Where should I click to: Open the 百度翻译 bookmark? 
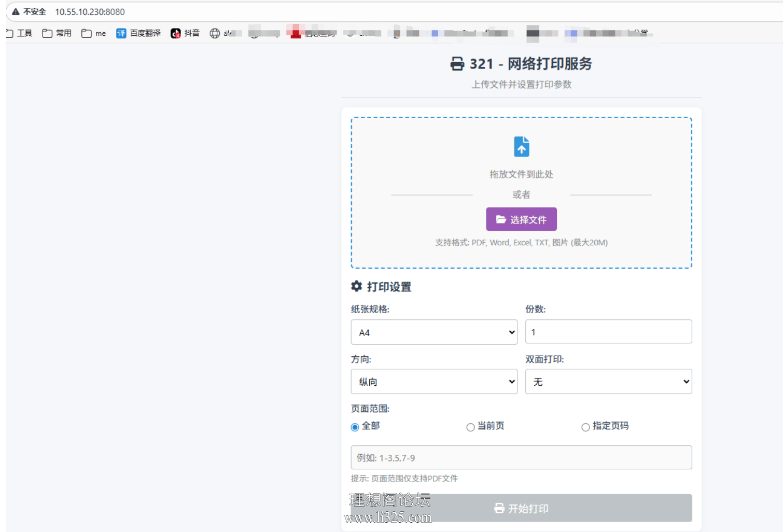pos(138,33)
